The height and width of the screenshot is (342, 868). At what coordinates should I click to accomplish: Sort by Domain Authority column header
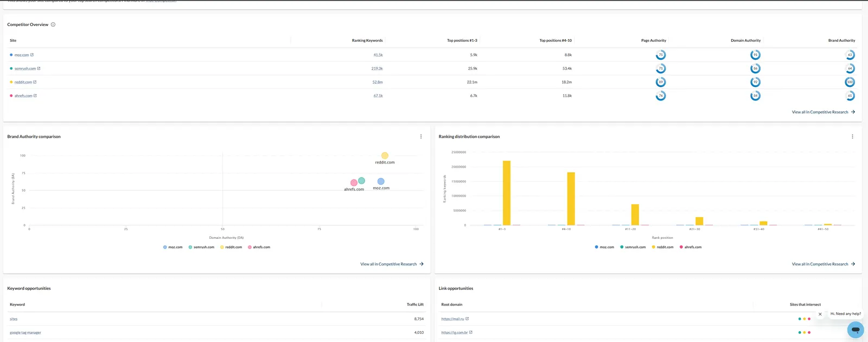(745, 40)
